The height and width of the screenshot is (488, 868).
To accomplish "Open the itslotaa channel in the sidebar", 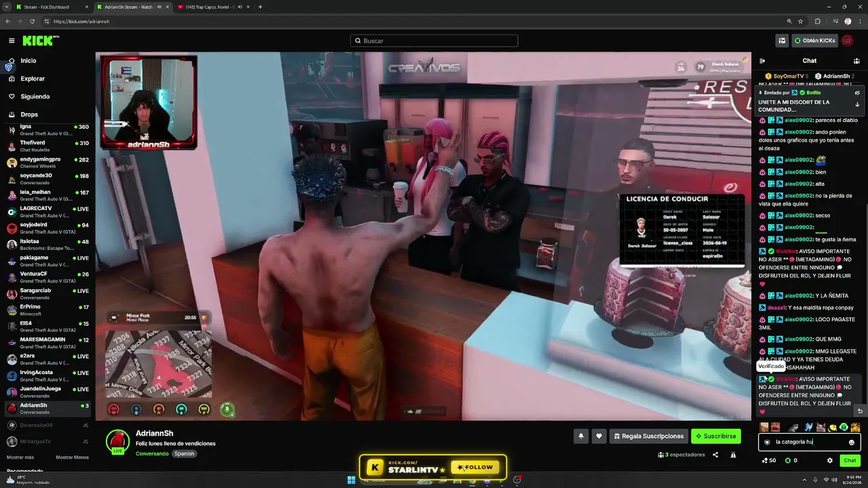I will 47,244.
